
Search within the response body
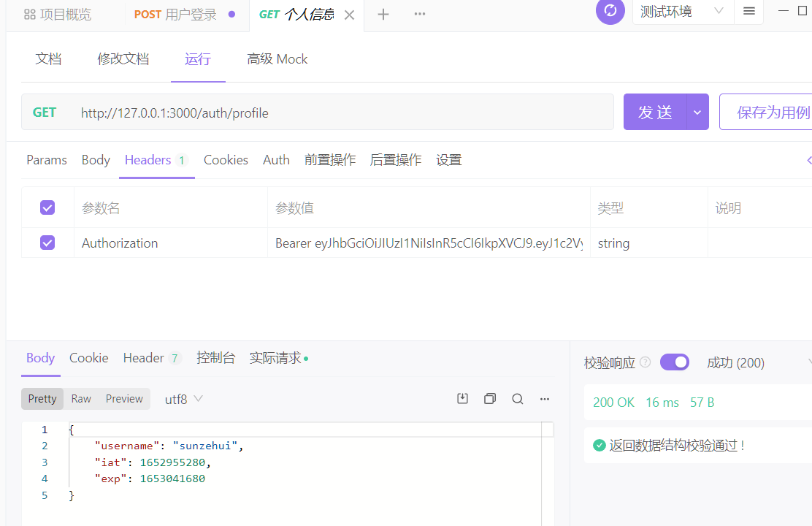518,398
